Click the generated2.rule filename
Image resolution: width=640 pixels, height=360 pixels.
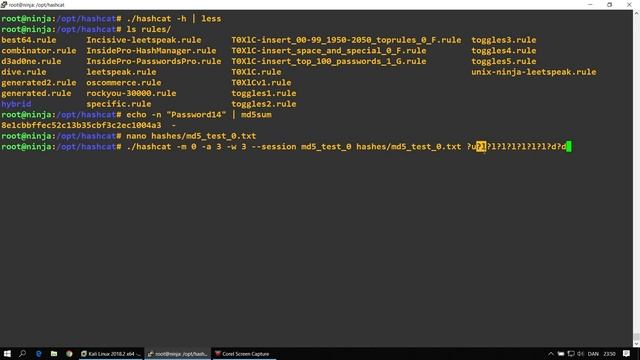pyautogui.click(x=39, y=82)
